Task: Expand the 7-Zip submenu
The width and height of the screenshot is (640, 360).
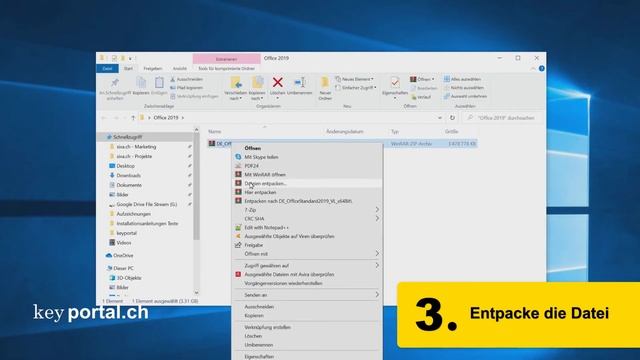Action: (x=377, y=210)
